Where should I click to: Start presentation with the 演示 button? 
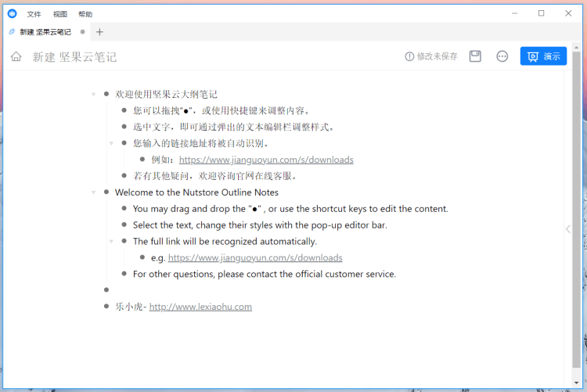543,56
